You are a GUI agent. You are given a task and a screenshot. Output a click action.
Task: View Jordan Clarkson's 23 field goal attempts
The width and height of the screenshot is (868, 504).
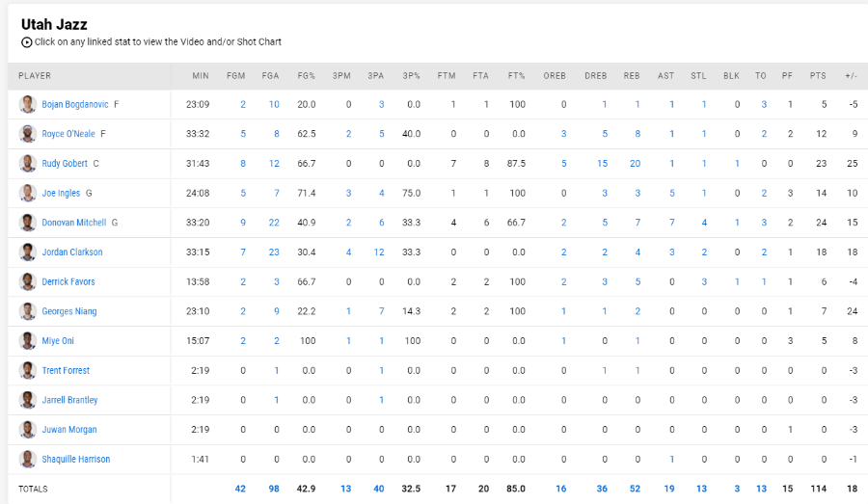(274, 252)
